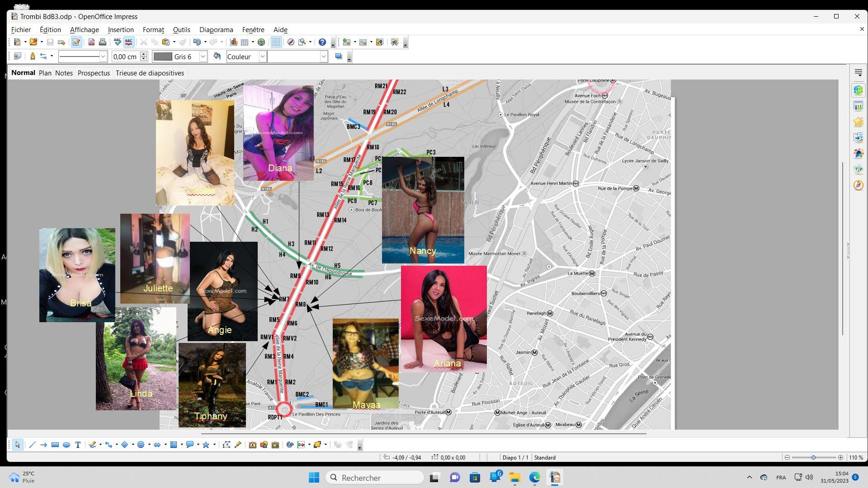Toggle edit file mode button
The width and height of the screenshot is (868, 488).
(x=76, y=42)
